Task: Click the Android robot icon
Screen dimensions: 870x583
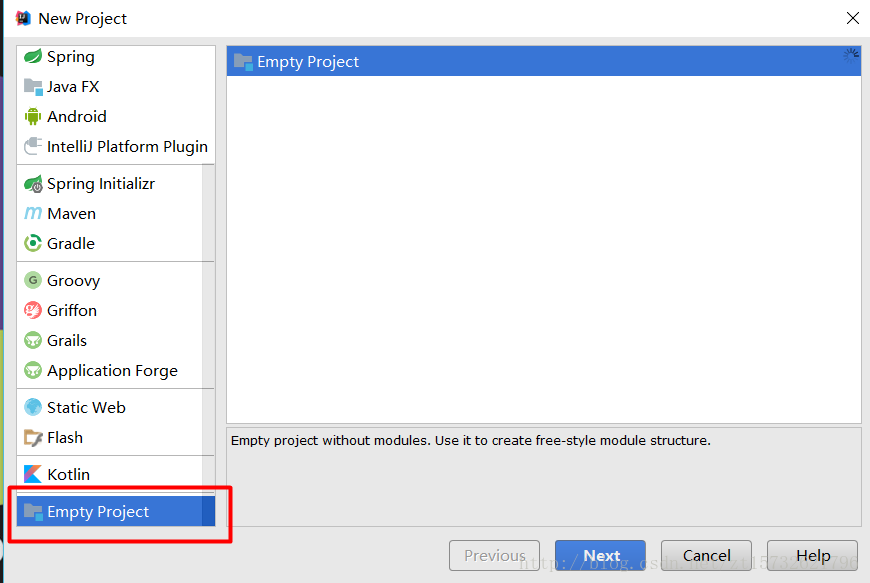Action: [x=33, y=116]
